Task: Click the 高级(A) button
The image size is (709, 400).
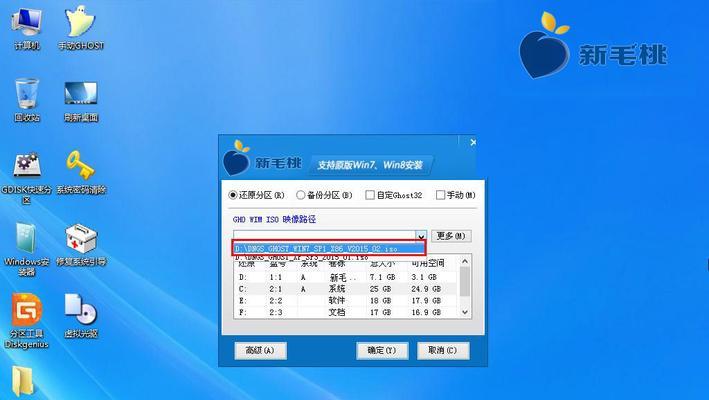Action: click(260, 350)
